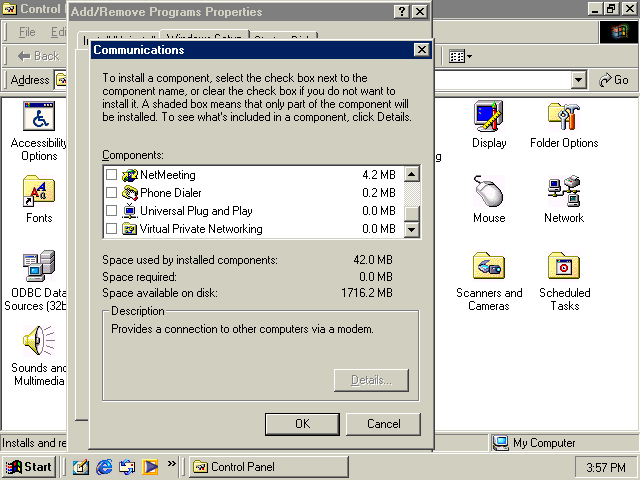Image resolution: width=640 pixels, height=480 pixels.
Task: Click the installed components value 42.0 MB
Action: pos(373,260)
